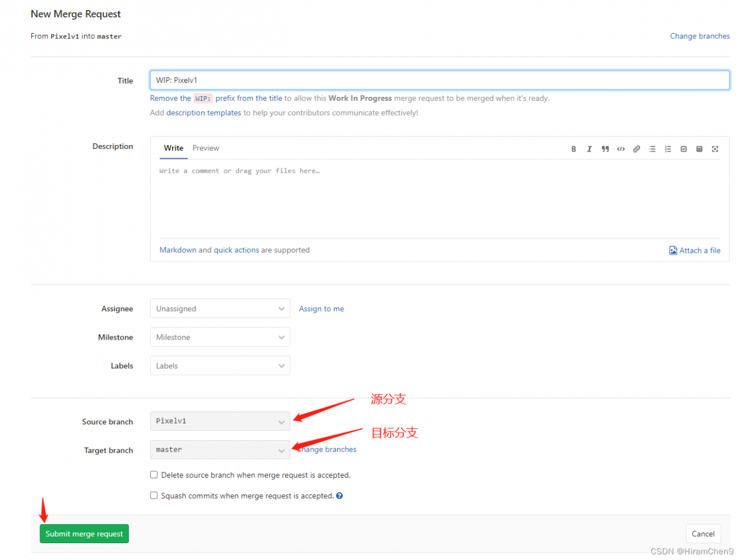This screenshot has width=742, height=560.
Task: Insert numbered list in description
Action: [x=668, y=149]
